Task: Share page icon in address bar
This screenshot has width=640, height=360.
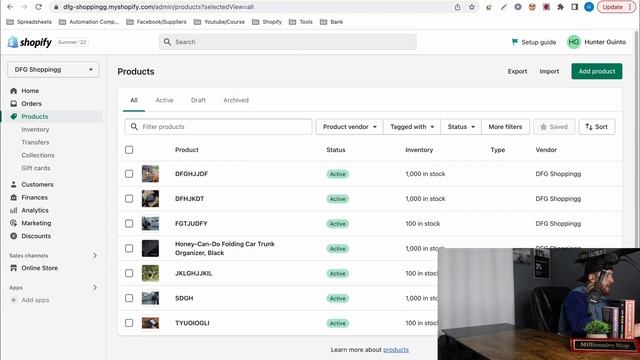Action: point(458,7)
